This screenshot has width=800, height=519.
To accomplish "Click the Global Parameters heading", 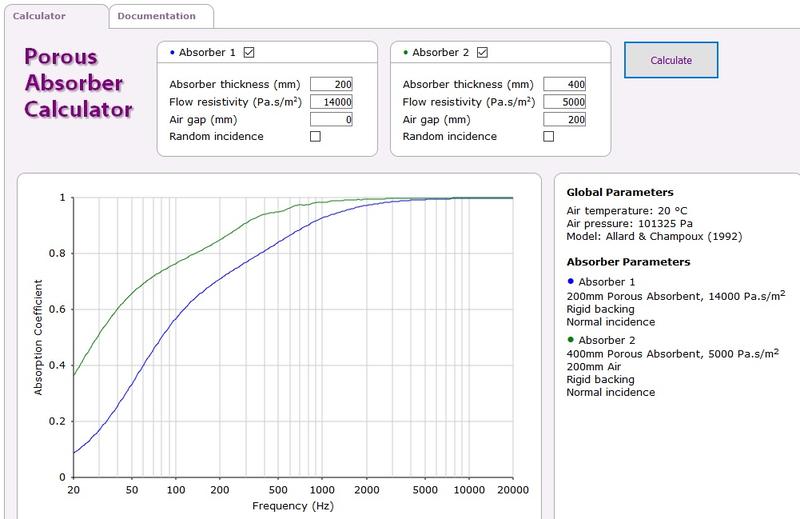I will pos(619,192).
